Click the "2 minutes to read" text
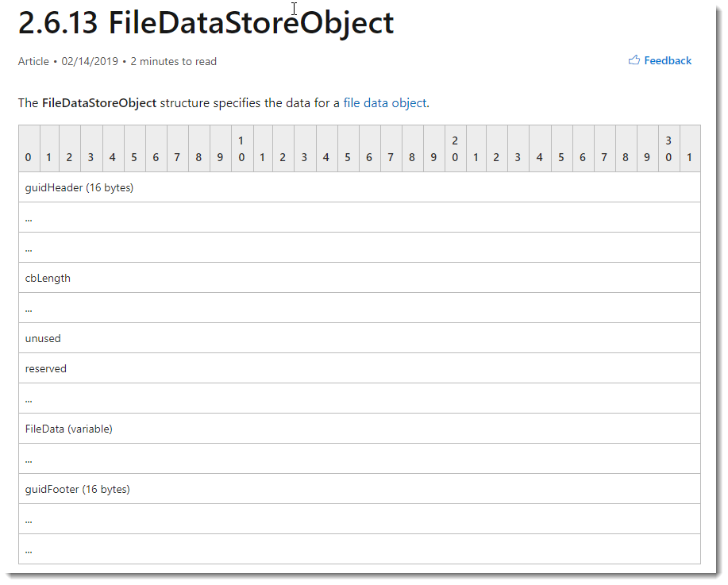Screen dimensions: 728x585 pyautogui.click(x=173, y=62)
